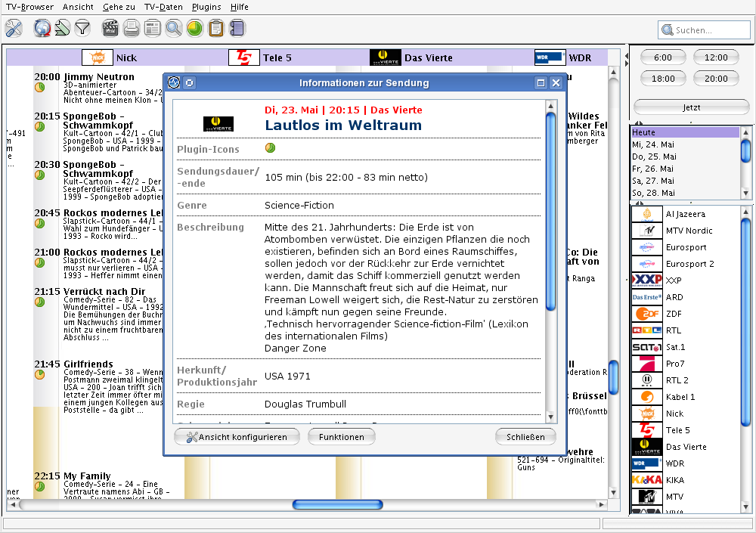Click the clapperboard toolbar icon
The height and width of the screenshot is (533, 756).
[110, 29]
